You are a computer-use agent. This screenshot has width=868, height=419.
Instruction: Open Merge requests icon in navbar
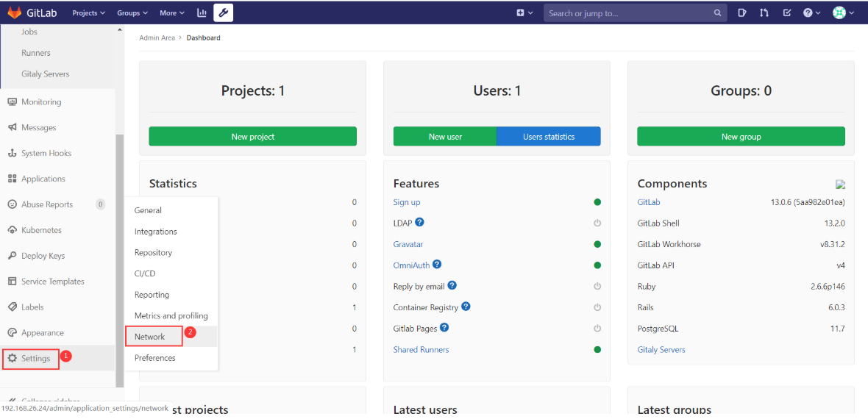pos(764,12)
